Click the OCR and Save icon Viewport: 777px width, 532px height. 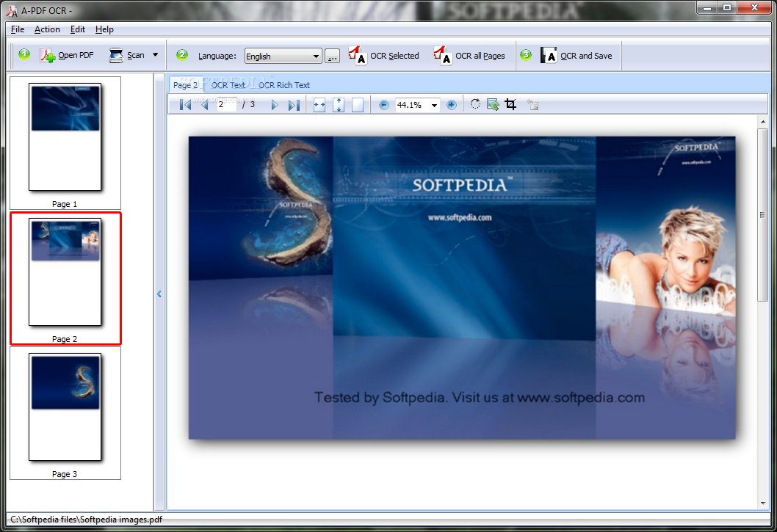point(549,56)
